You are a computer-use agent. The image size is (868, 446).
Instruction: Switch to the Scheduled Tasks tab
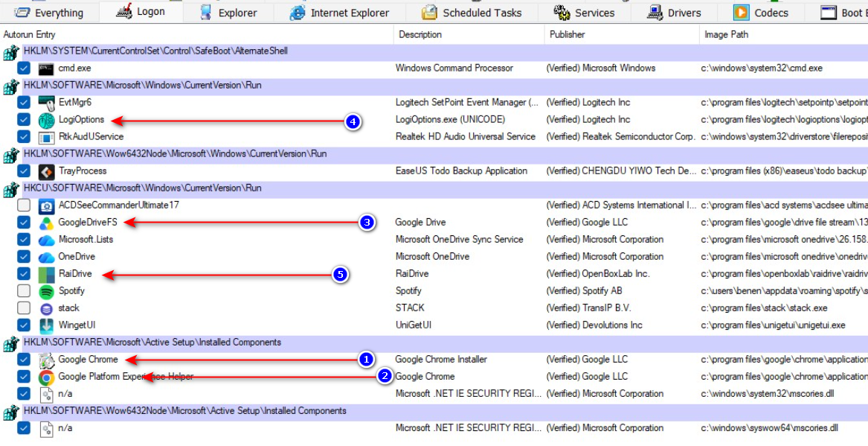(x=472, y=12)
